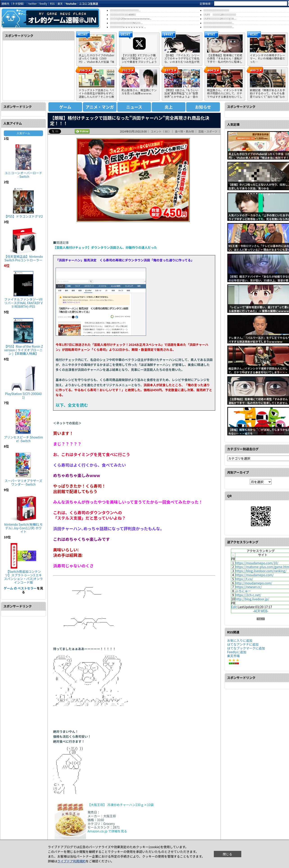The image size is (289, 868).
Task: Open https://newser.cc/ ranking link
Action: (248, 587)
